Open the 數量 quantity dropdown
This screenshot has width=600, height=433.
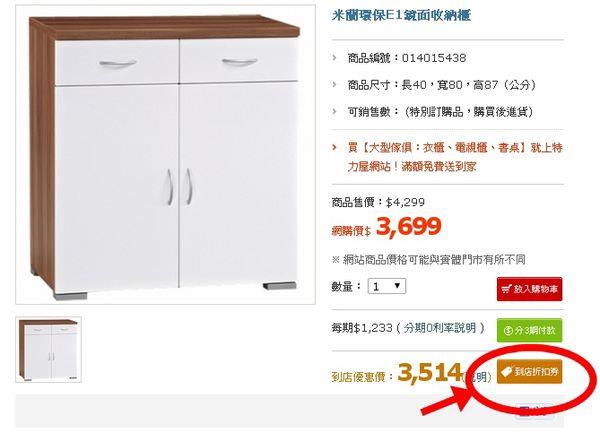coord(386,286)
